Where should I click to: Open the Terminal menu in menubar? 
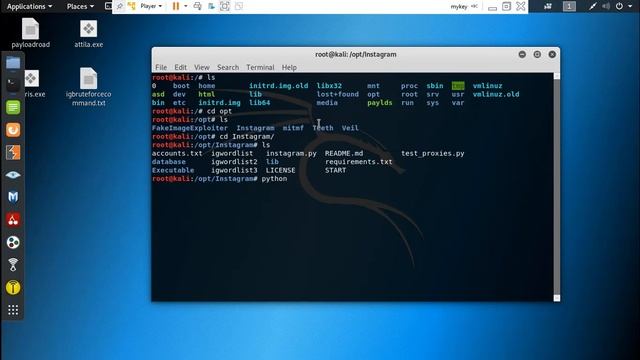point(260,67)
